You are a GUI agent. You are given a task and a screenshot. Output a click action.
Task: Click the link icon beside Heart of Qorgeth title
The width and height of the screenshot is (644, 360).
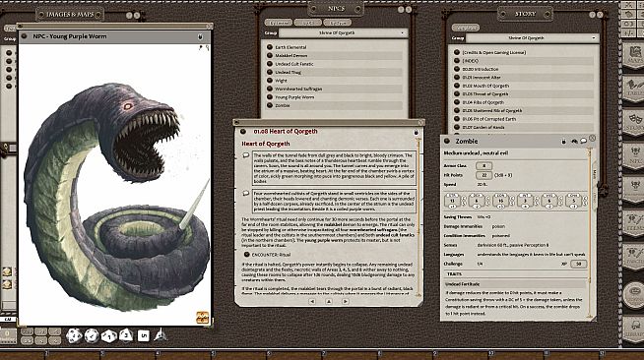click(243, 132)
